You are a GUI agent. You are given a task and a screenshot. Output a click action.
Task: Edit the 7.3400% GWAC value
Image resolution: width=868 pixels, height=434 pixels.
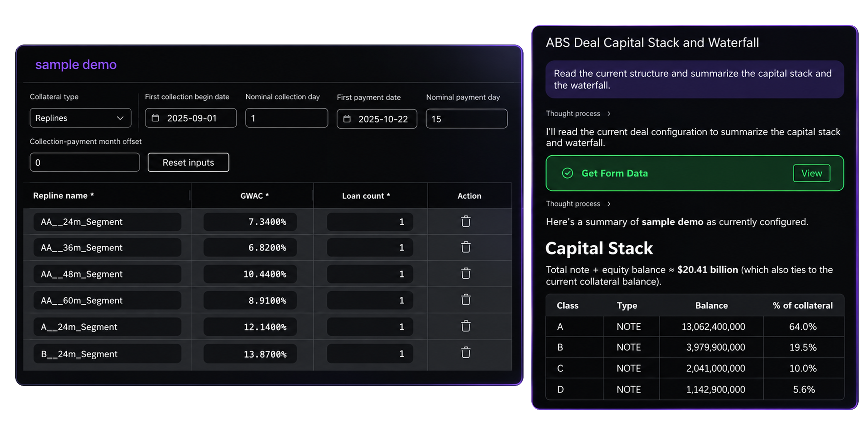tap(250, 222)
